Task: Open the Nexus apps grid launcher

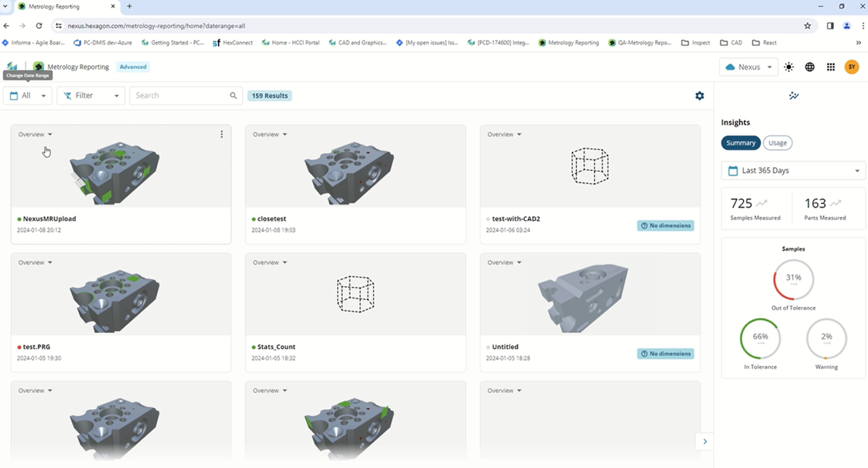Action: 830,67
